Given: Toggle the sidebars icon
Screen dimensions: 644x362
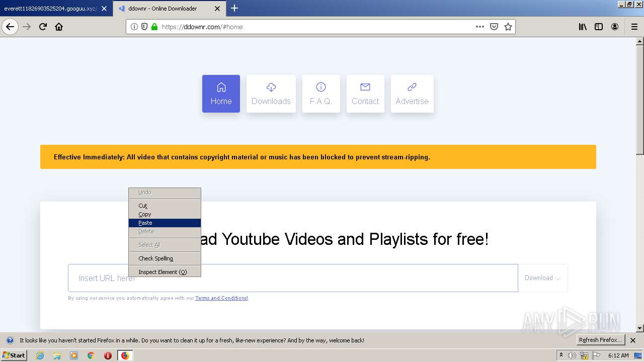Looking at the screenshot, I should (599, 27).
